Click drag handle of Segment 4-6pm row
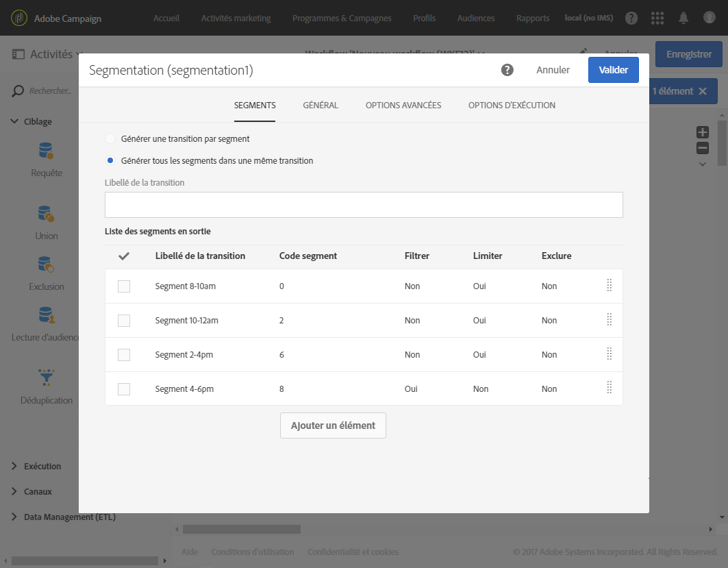Viewport: 728px width, 568px height. 609,388
